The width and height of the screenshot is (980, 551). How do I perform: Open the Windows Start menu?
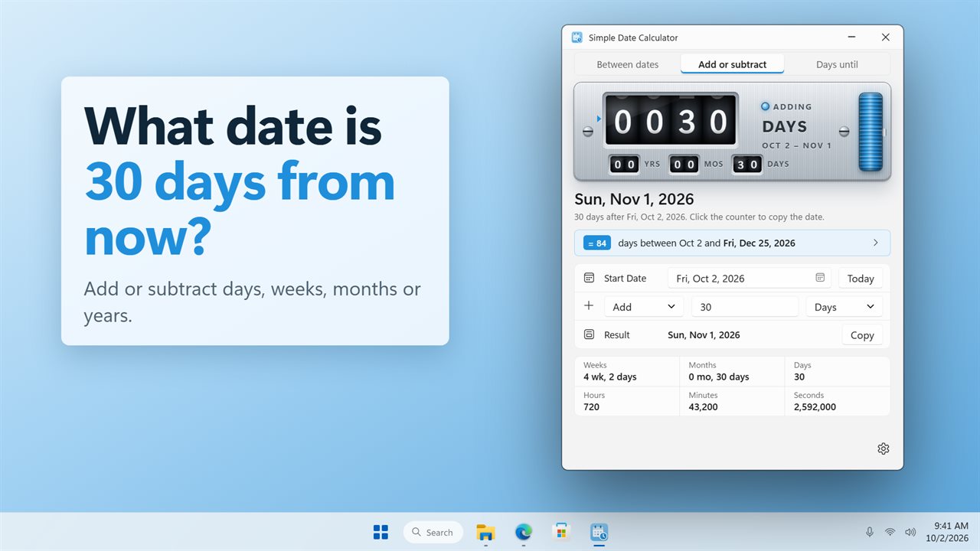381,532
